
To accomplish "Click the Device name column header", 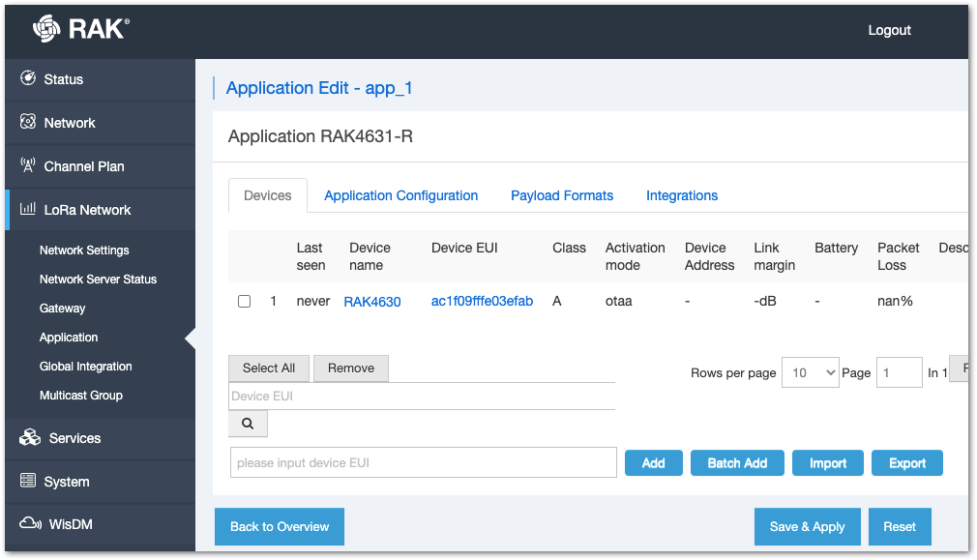I will [x=370, y=256].
